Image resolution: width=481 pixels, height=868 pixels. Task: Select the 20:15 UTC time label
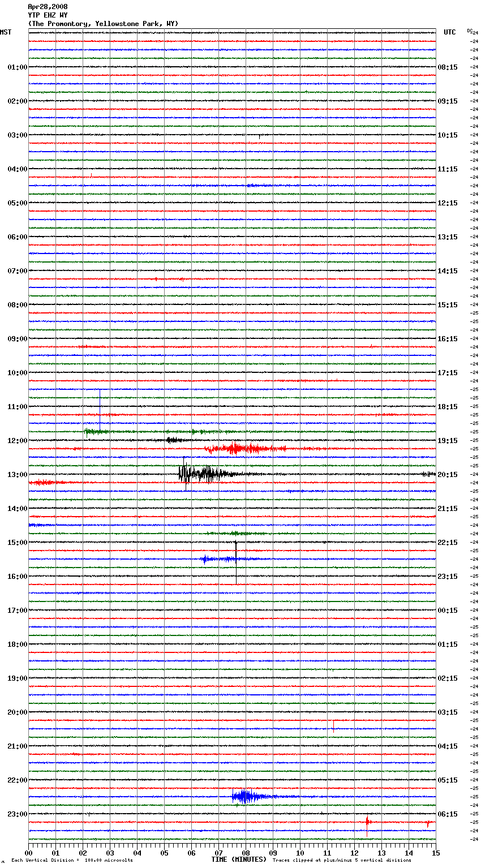pos(448,475)
